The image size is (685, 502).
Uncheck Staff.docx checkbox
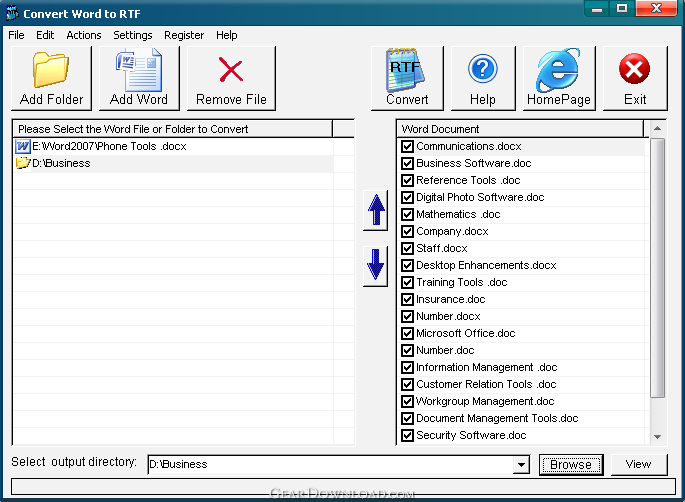(407, 249)
